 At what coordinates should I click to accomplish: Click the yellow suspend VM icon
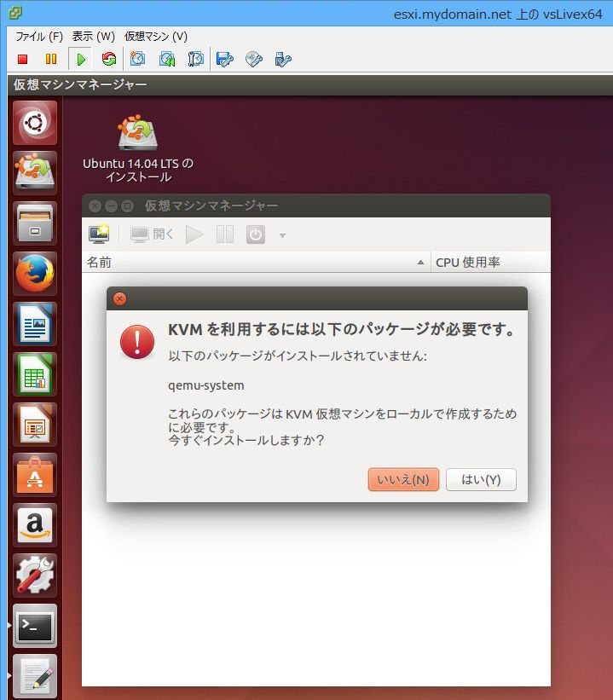(51, 60)
